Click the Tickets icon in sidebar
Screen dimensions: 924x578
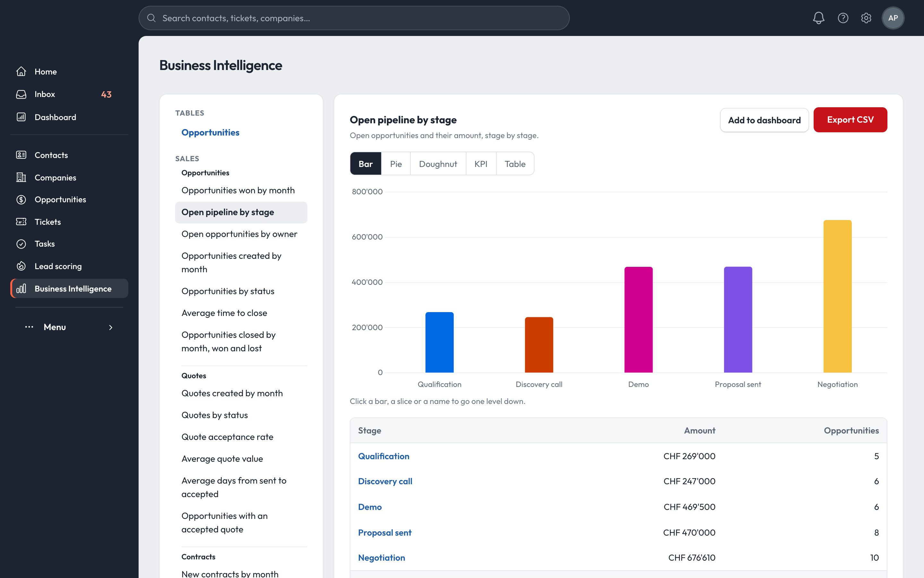tap(21, 222)
